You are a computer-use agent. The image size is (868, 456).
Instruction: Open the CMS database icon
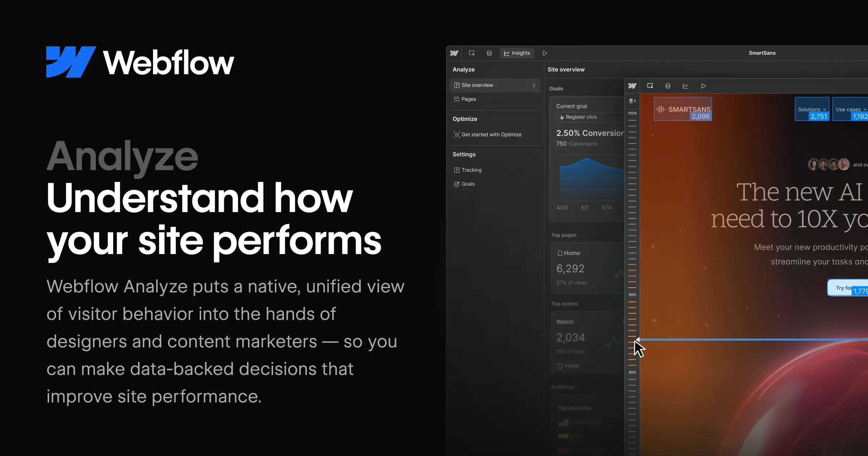pos(489,53)
